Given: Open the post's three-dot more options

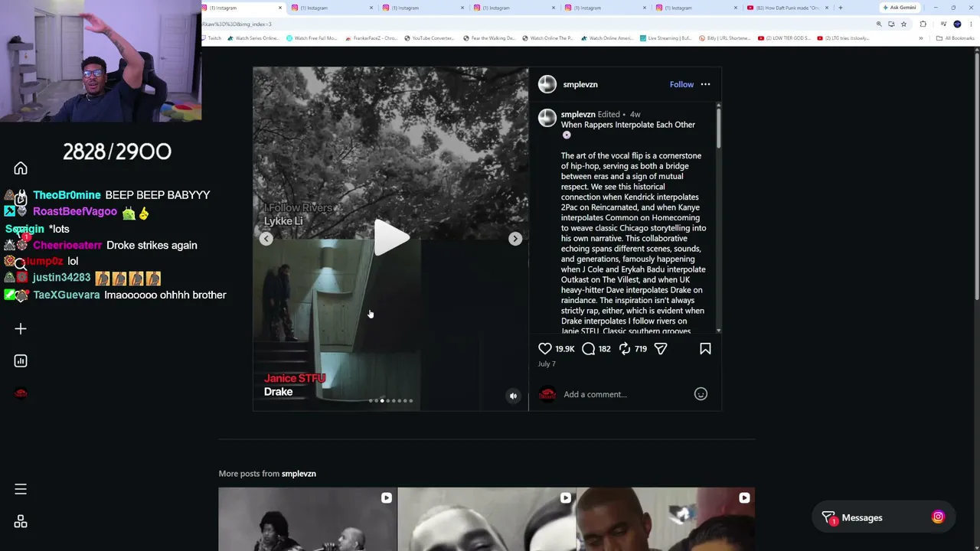Looking at the screenshot, I should pos(705,84).
